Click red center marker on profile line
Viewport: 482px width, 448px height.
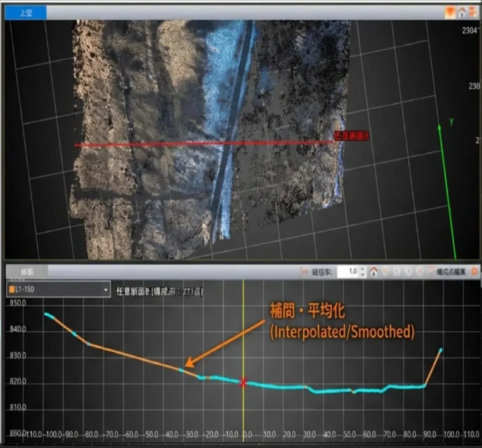tap(243, 383)
